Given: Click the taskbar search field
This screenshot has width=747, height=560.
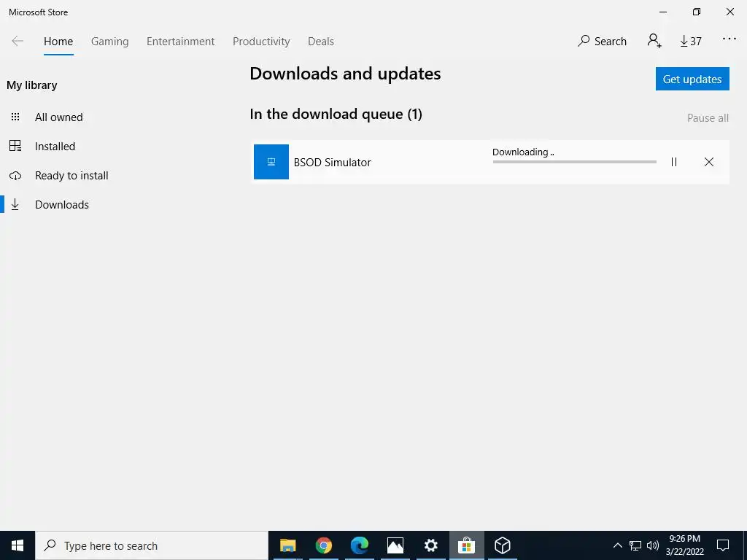Looking at the screenshot, I should click(152, 545).
